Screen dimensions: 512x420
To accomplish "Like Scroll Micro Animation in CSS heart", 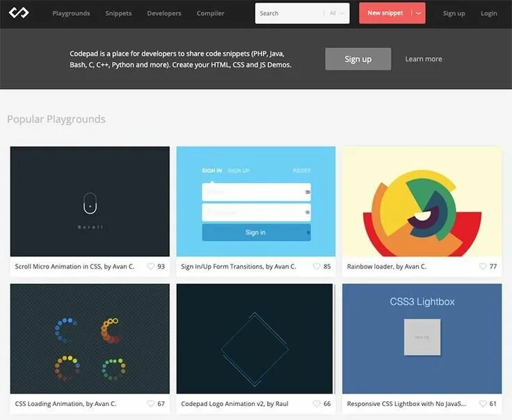I will click(150, 266).
